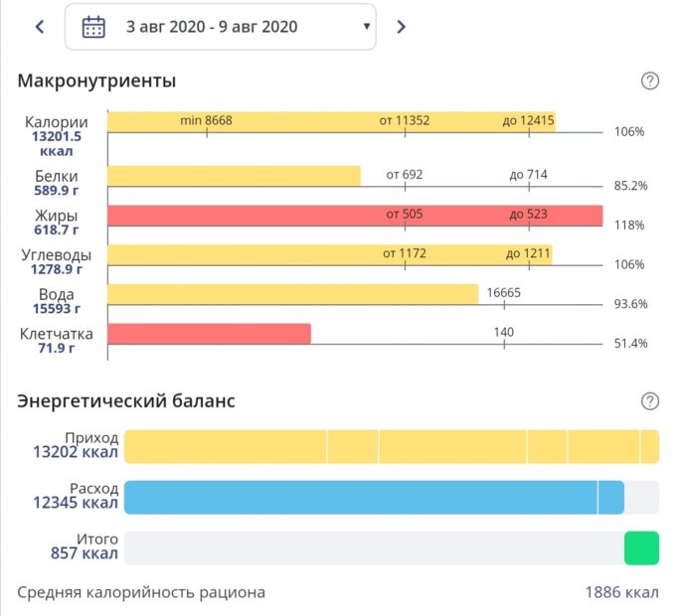Click the red Клетчатка bar
676x616 pixels.
pyautogui.click(x=209, y=334)
